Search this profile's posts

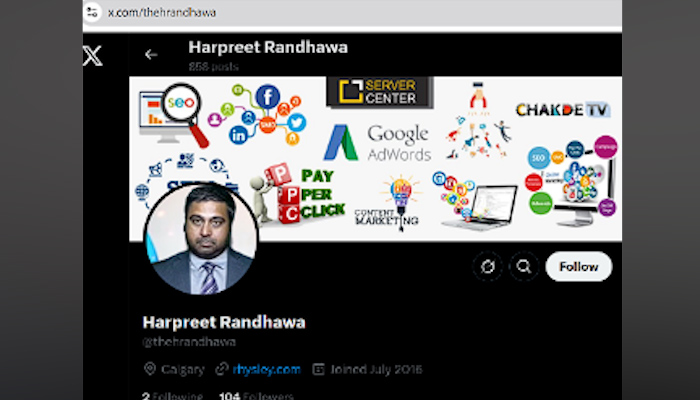tap(524, 267)
